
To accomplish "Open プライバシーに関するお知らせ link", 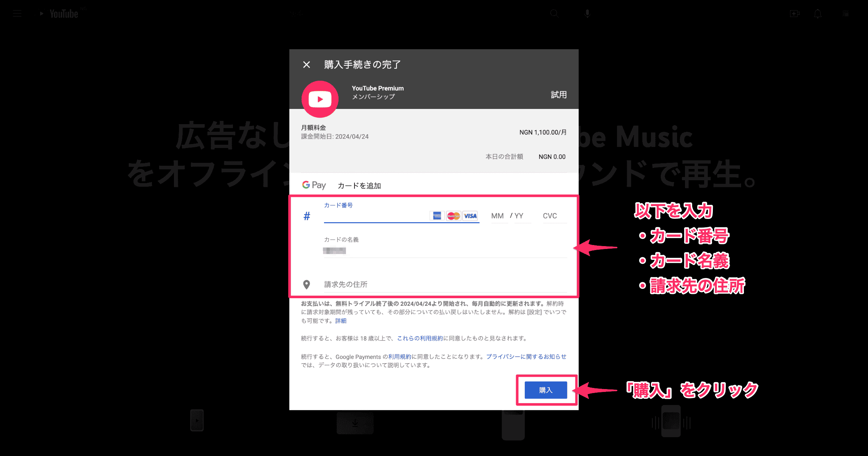I will [x=526, y=356].
